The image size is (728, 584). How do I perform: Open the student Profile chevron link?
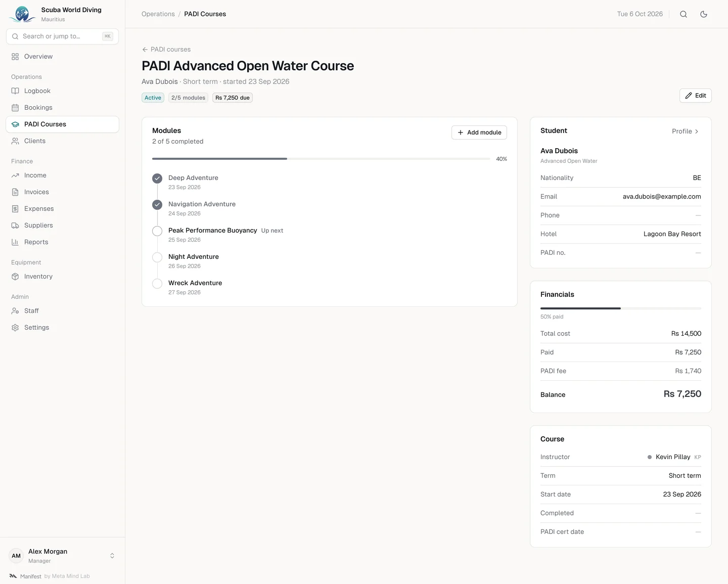pyautogui.click(x=686, y=131)
